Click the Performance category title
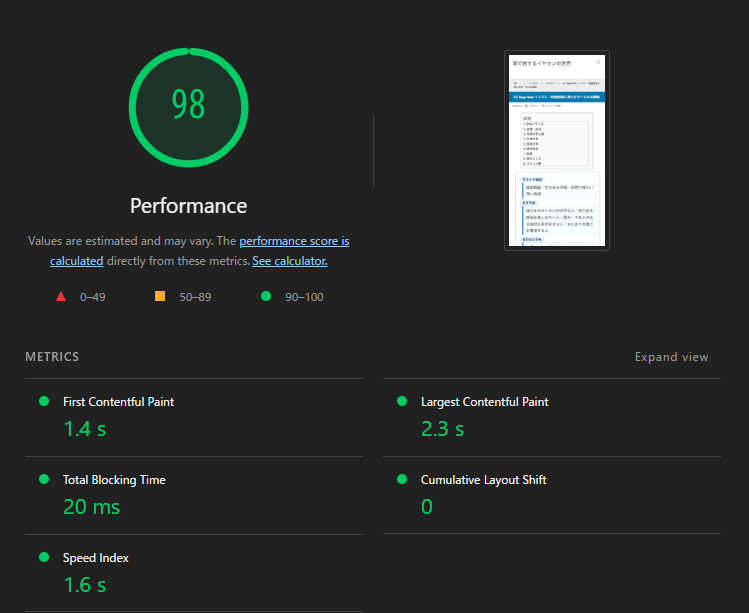Screen dimensions: 749x613 (x=188, y=206)
